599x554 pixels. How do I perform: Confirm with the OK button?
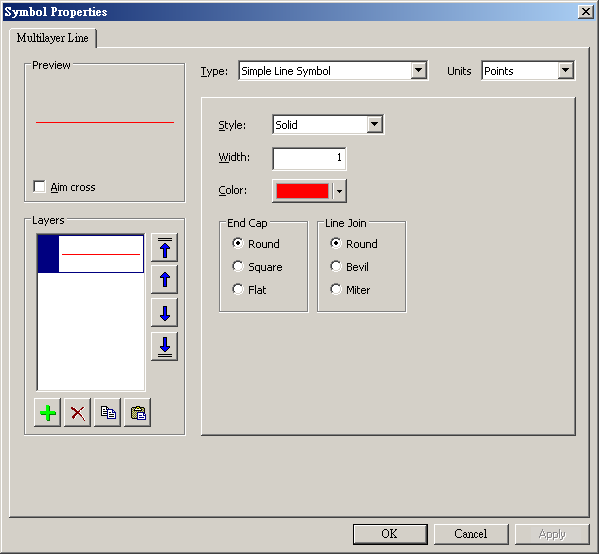pos(390,534)
